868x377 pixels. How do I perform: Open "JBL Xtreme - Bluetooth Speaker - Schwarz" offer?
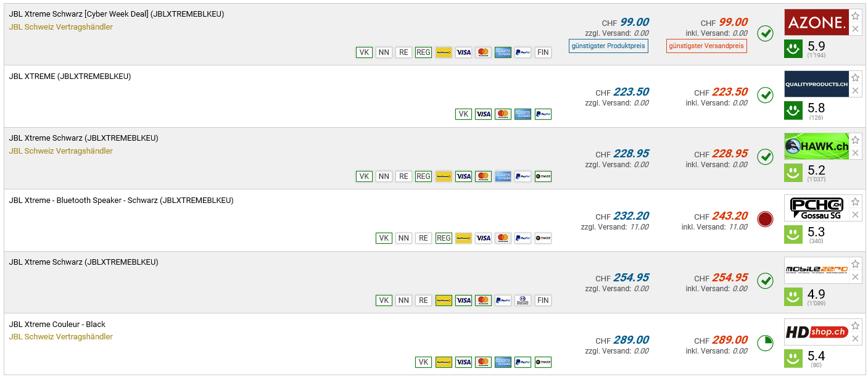(x=121, y=201)
